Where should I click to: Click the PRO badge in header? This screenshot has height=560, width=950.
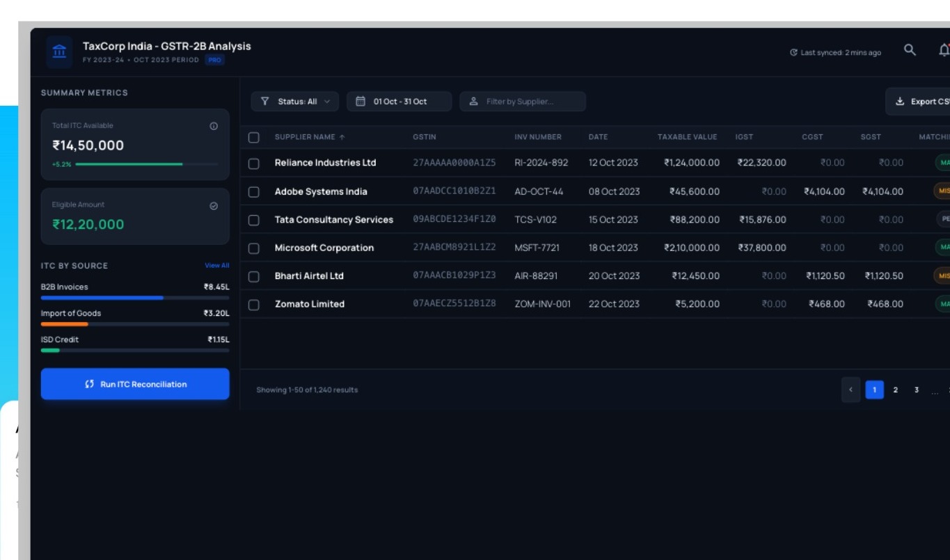pyautogui.click(x=215, y=61)
